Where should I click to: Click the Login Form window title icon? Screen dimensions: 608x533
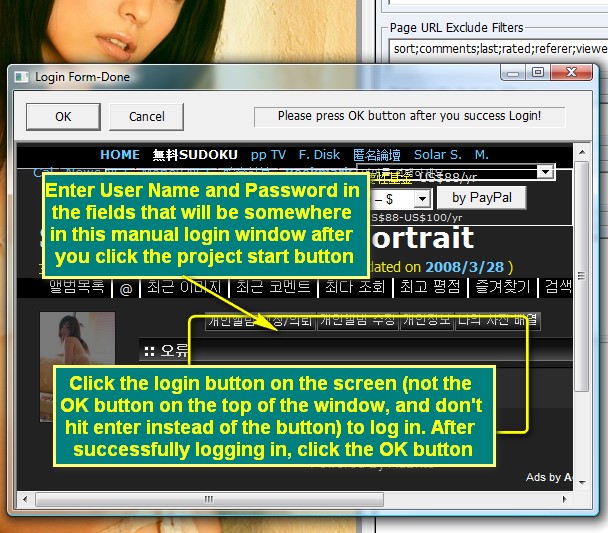[x=22, y=77]
